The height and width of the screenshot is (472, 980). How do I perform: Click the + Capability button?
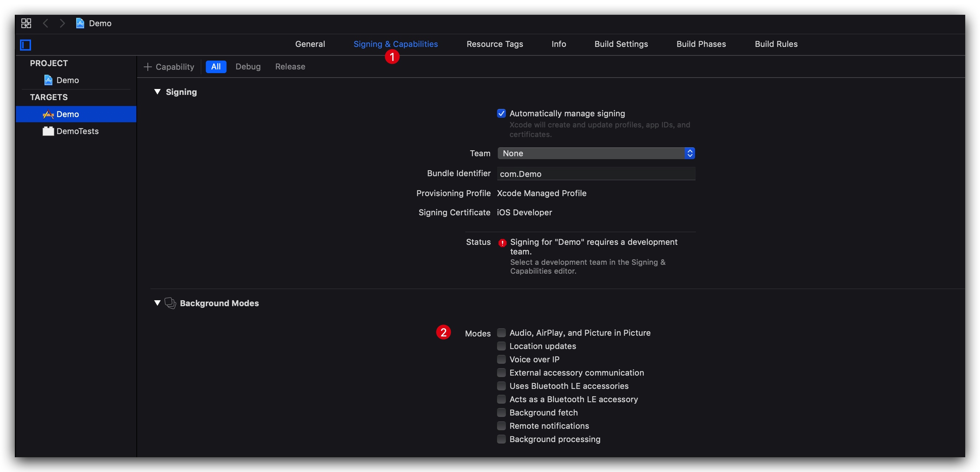[x=169, y=66]
